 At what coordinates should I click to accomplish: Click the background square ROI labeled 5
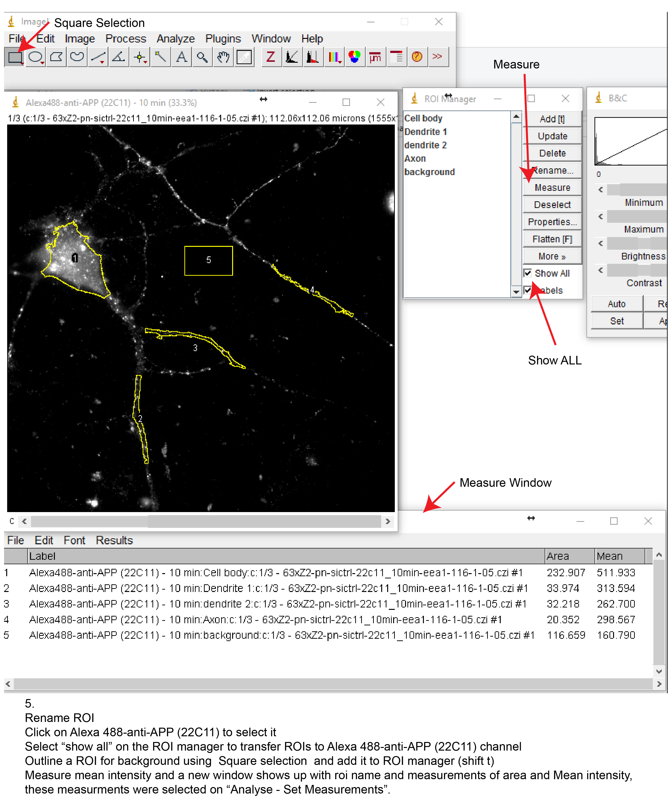click(209, 261)
